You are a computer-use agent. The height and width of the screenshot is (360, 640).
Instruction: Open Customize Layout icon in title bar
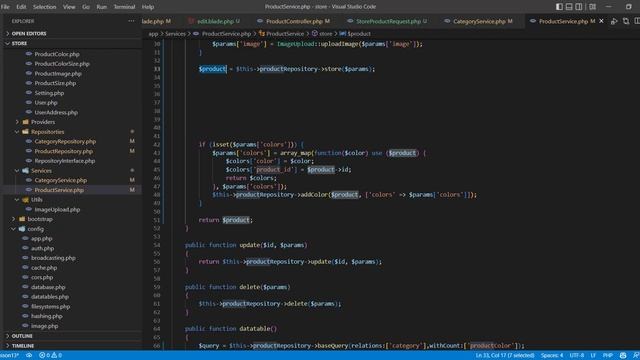(592, 7)
